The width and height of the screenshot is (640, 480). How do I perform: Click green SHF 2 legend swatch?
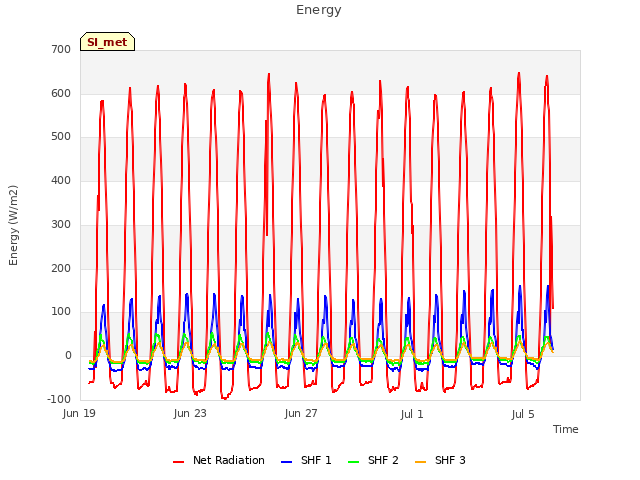(x=353, y=462)
